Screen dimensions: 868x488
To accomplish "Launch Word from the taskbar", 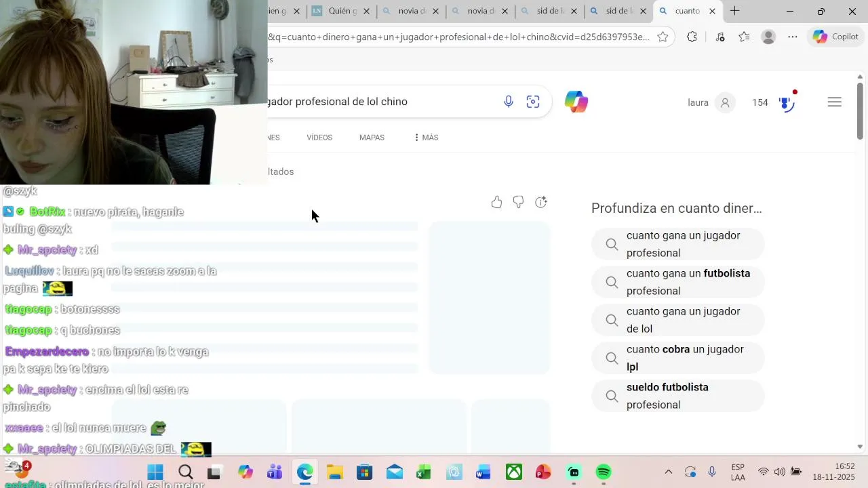I will pyautogui.click(x=484, y=472).
